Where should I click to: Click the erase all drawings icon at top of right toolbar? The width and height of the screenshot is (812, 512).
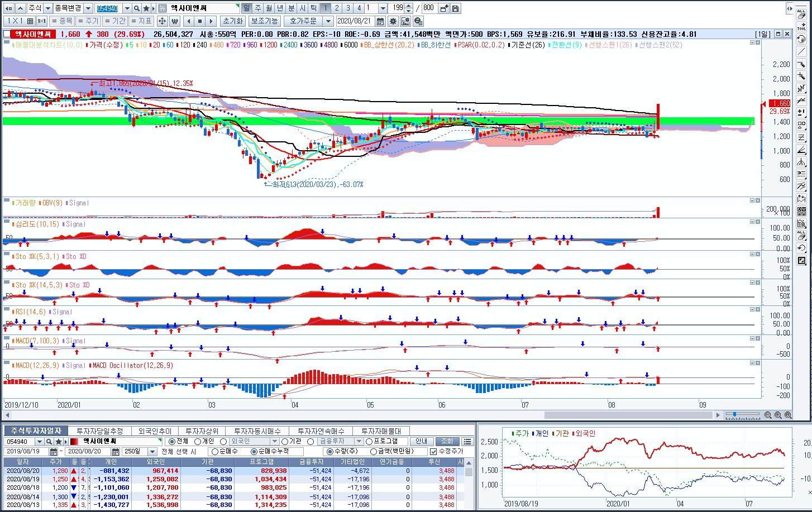click(x=801, y=13)
